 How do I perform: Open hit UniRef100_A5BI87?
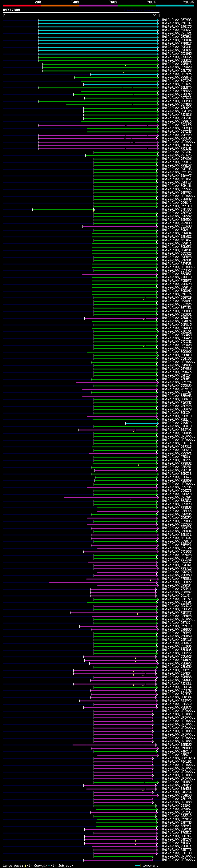click(x=177, y=23)
